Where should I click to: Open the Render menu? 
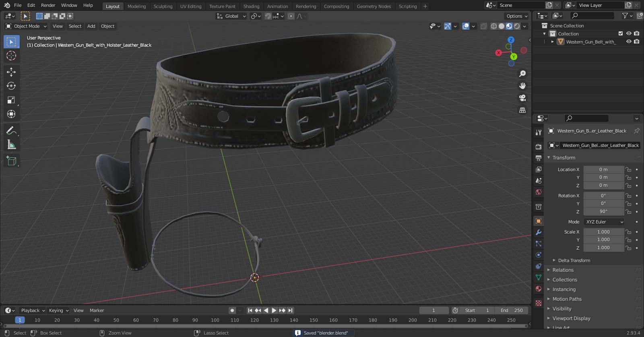(48, 5)
